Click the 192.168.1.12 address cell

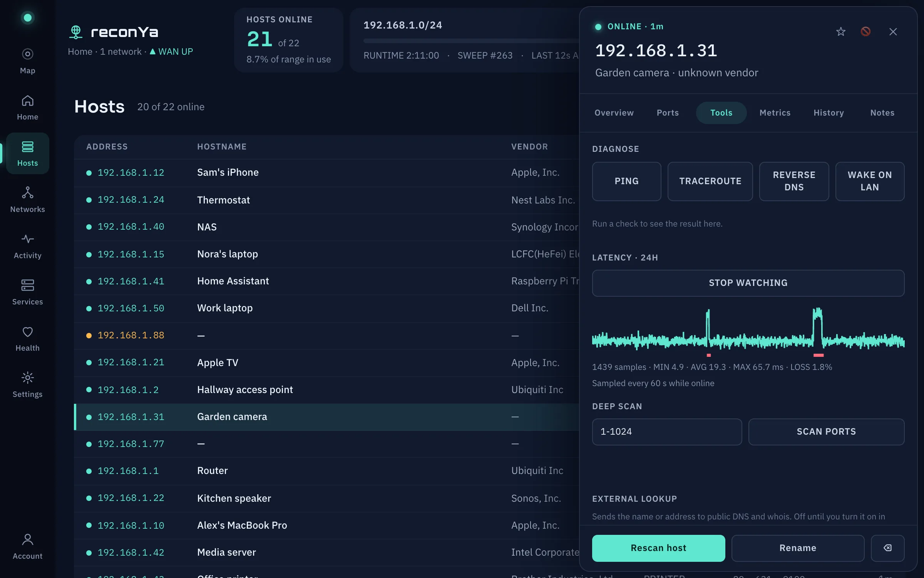pyautogui.click(x=131, y=173)
